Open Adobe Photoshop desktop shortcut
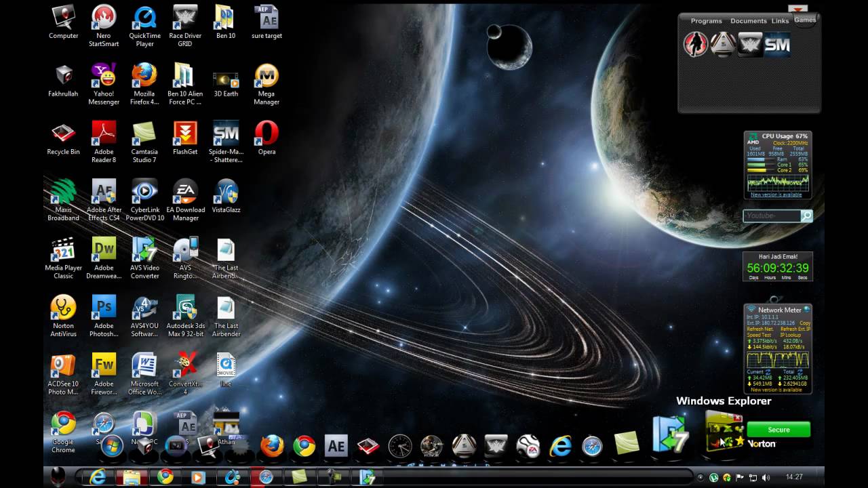This screenshot has width=868, height=488. point(104,317)
